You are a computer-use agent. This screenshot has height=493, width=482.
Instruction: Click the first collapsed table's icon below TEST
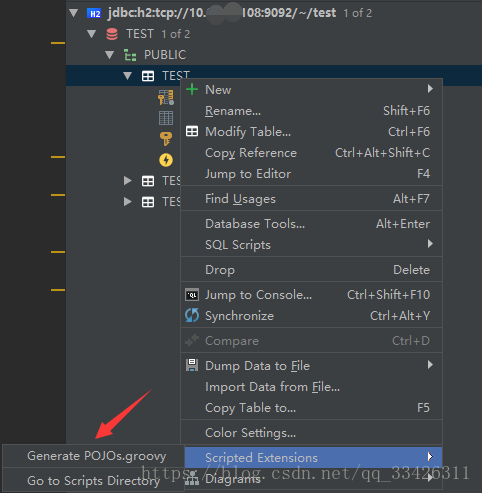coord(148,181)
